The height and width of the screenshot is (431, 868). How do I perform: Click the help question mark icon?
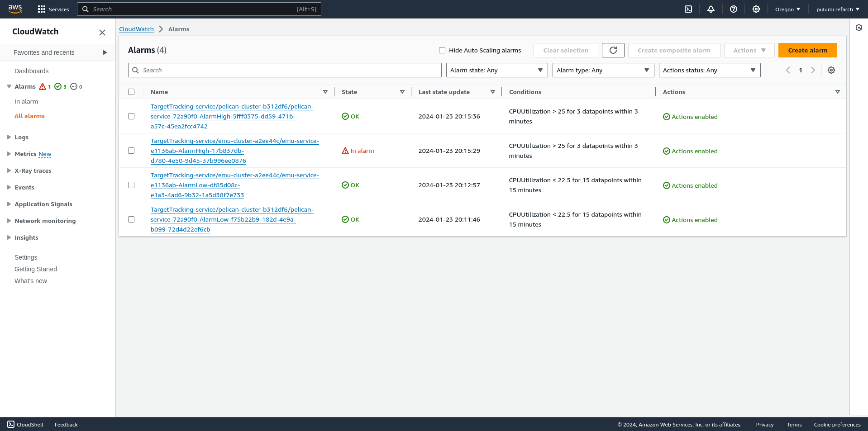pos(733,9)
